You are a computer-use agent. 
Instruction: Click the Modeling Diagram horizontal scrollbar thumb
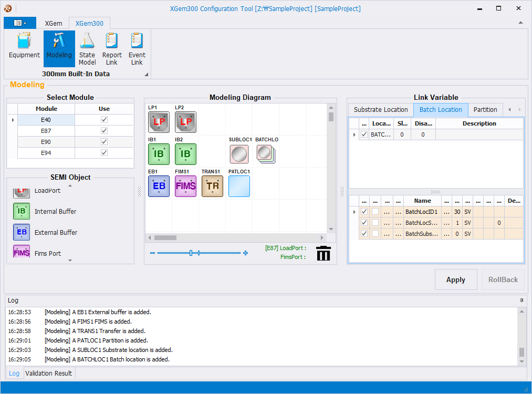point(165,237)
